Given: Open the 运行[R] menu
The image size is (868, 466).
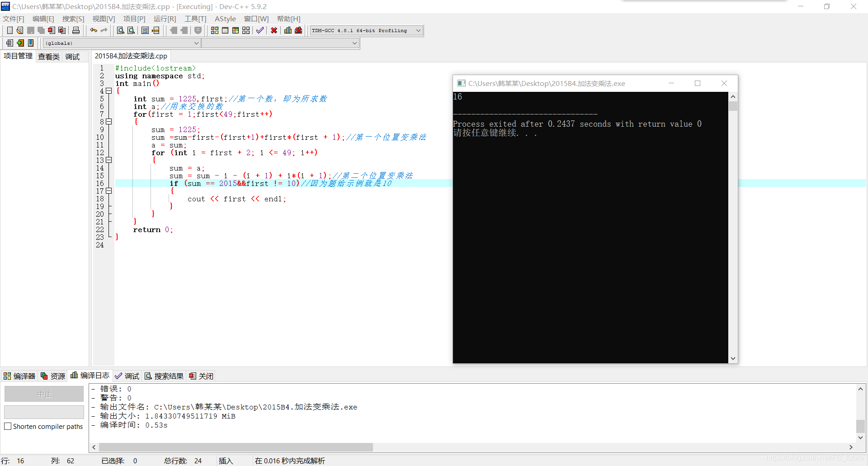Looking at the screenshot, I should pyautogui.click(x=165, y=19).
